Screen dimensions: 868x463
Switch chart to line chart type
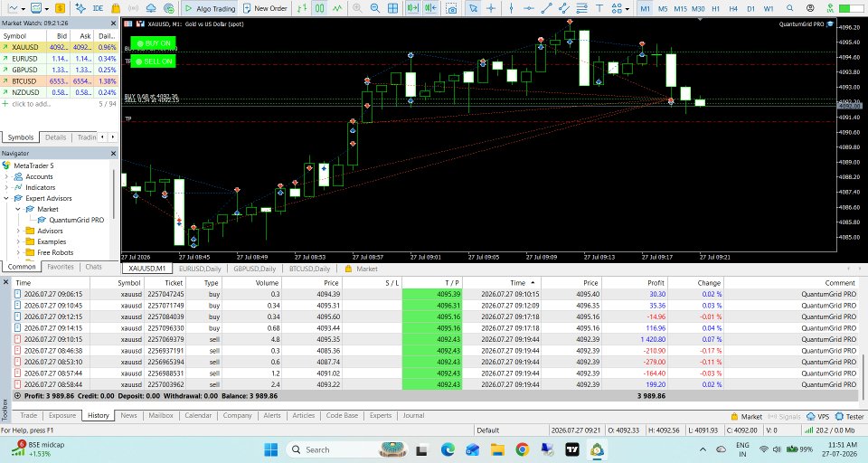[337, 8]
